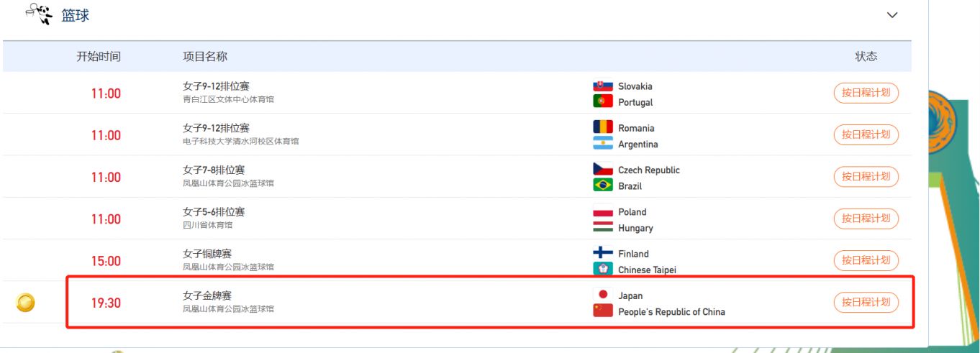
Task: Click the 状态 column header
Action: pos(866,56)
